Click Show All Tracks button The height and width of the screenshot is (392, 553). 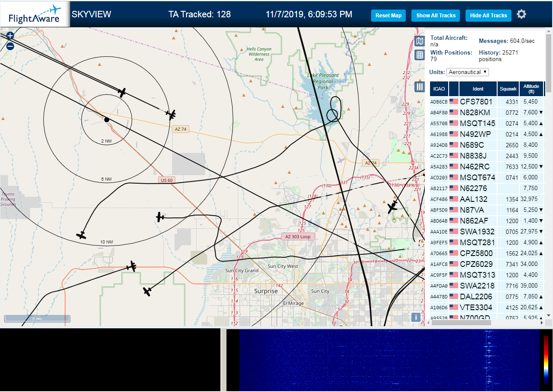pos(436,16)
